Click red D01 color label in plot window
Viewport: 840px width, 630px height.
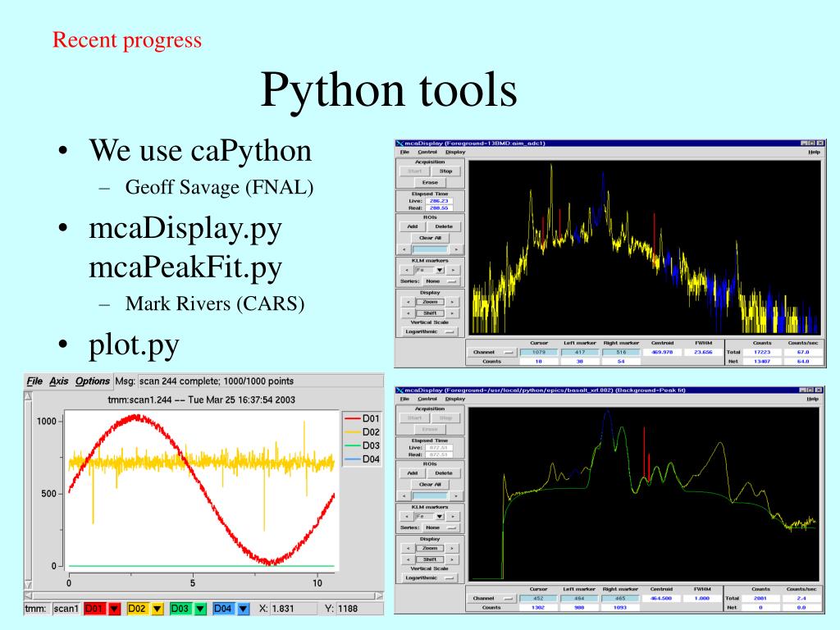click(96, 609)
